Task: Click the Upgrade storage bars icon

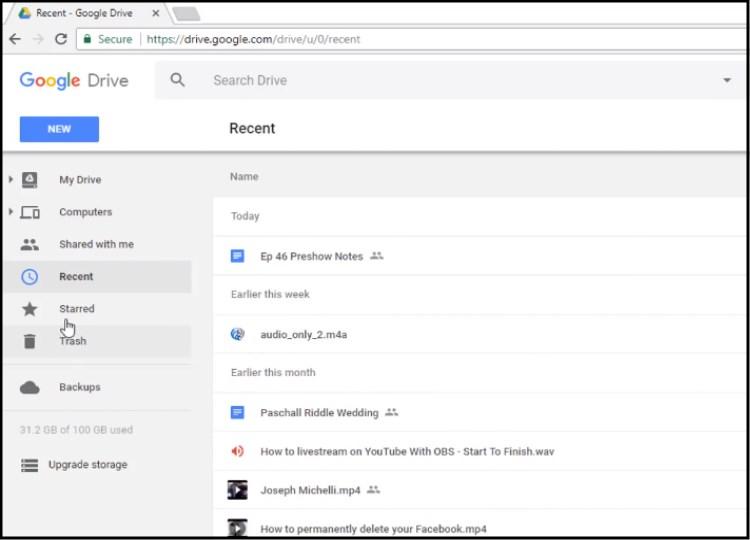Action: pos(30,465)
